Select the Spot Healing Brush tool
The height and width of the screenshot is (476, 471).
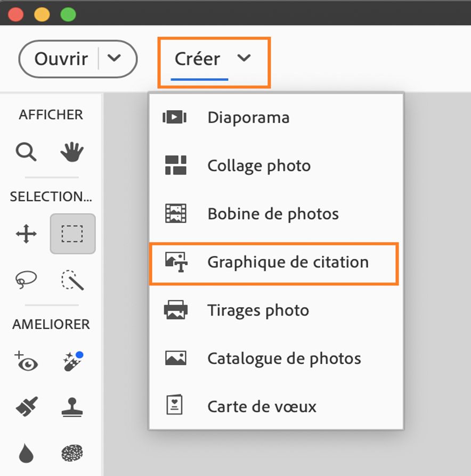pyautogui.click(x=72, y=362)
